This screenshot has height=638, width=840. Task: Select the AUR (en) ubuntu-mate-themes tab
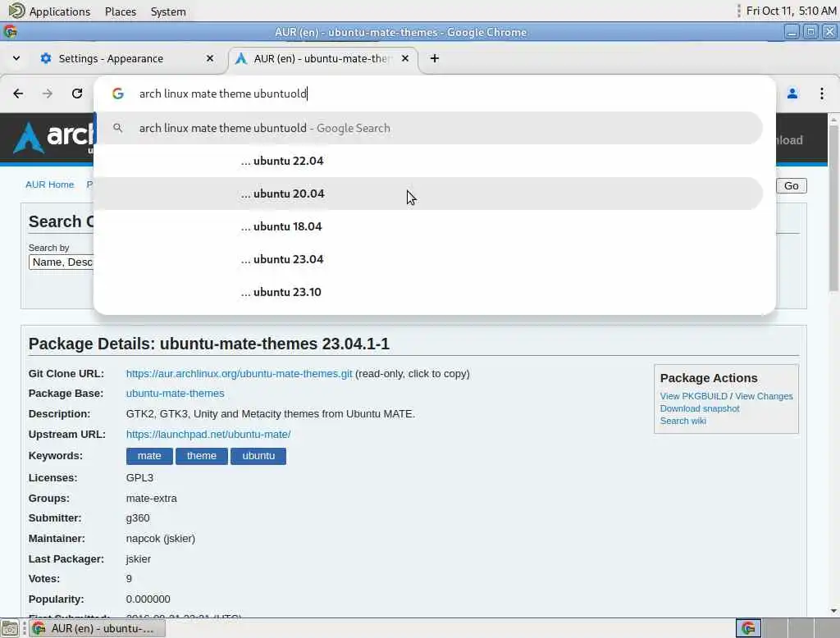[x=323, y=58]
